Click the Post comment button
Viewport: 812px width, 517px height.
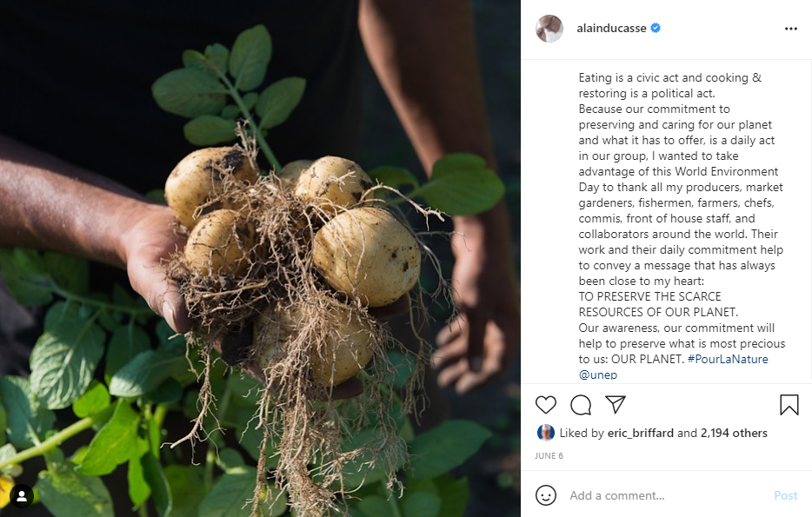(x=785, y=495)
